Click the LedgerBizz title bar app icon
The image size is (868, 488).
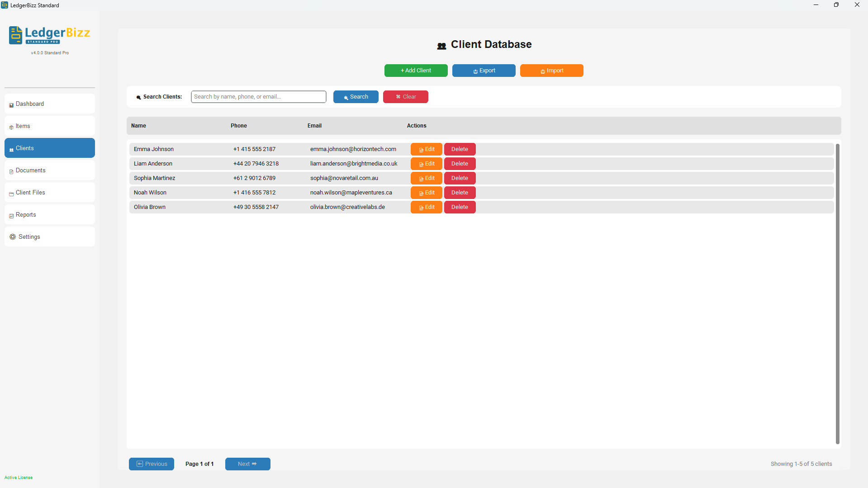point(5,5)
